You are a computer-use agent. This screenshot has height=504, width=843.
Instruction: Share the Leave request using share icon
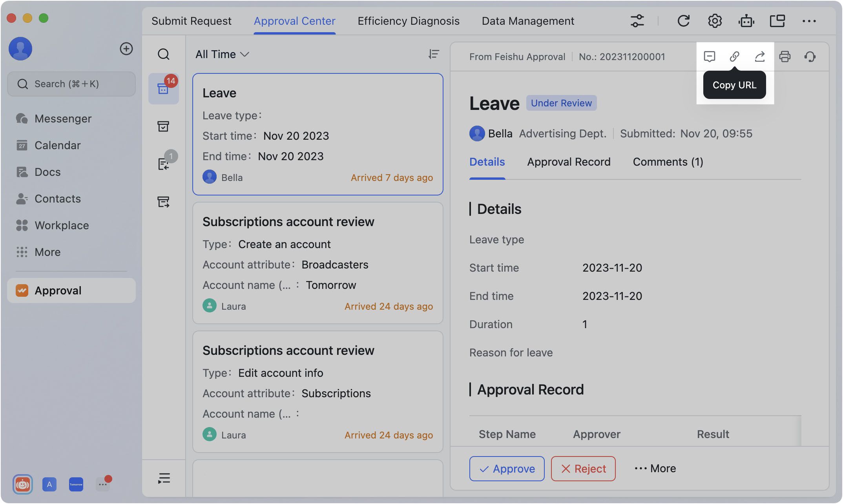coord(760,57)
